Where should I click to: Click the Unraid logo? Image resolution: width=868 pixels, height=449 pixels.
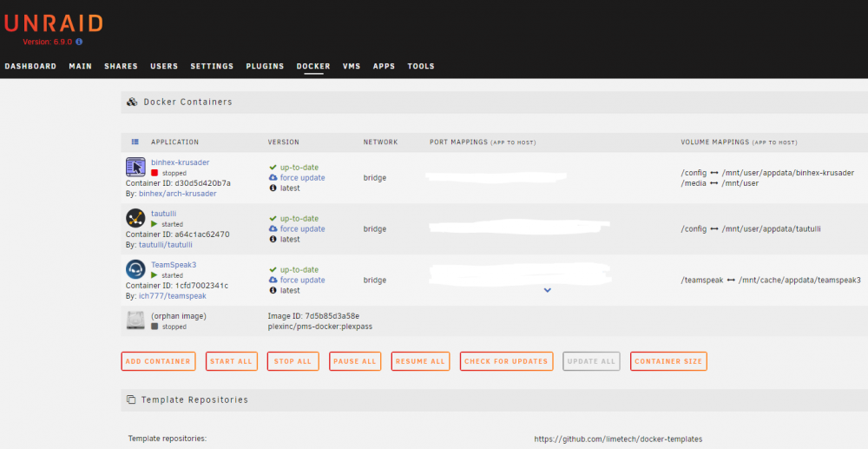[53, 23]
